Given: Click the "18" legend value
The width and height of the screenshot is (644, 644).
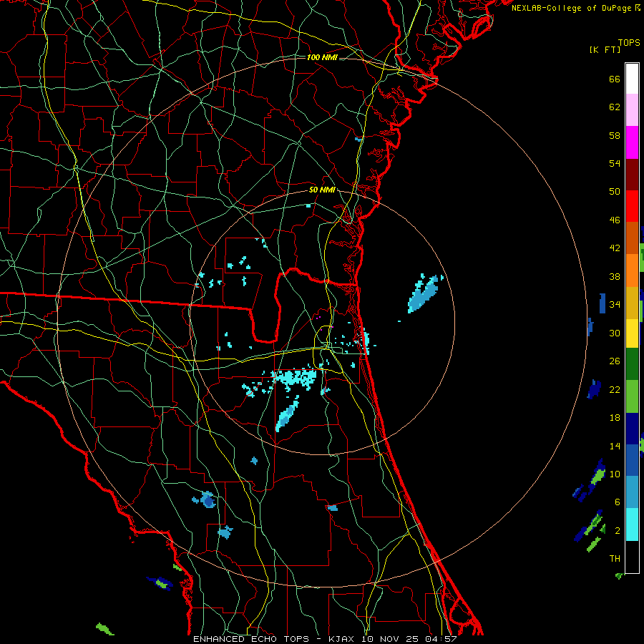Looking at the screenshot, I should 615,418.
